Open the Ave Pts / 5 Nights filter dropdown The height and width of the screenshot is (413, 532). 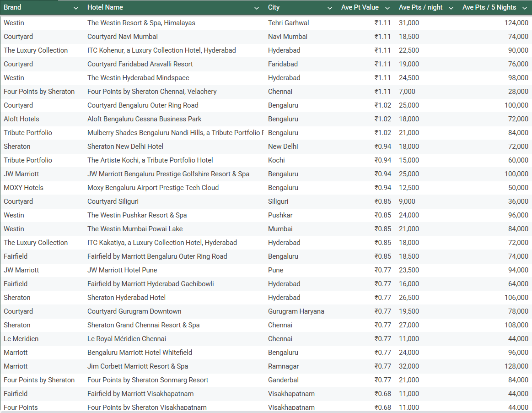click(x=525, y=8)
